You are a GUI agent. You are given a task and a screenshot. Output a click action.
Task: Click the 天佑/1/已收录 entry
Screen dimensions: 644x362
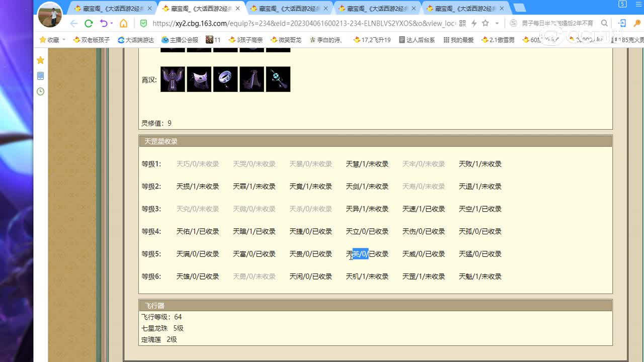[x=198, y=232]
